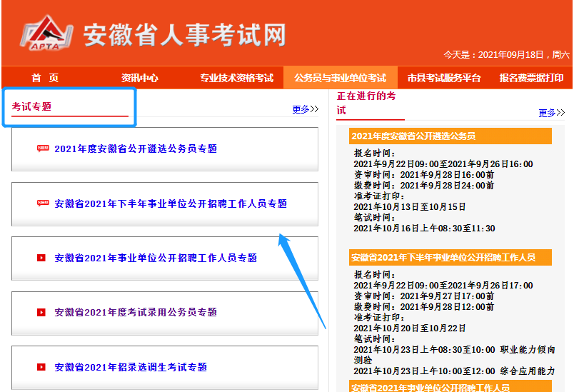The width and height of the screenshot is (574, 392).
Task: Click text 资审时间：2021年9月28日16:00前
Action: [x=424, y=175]
